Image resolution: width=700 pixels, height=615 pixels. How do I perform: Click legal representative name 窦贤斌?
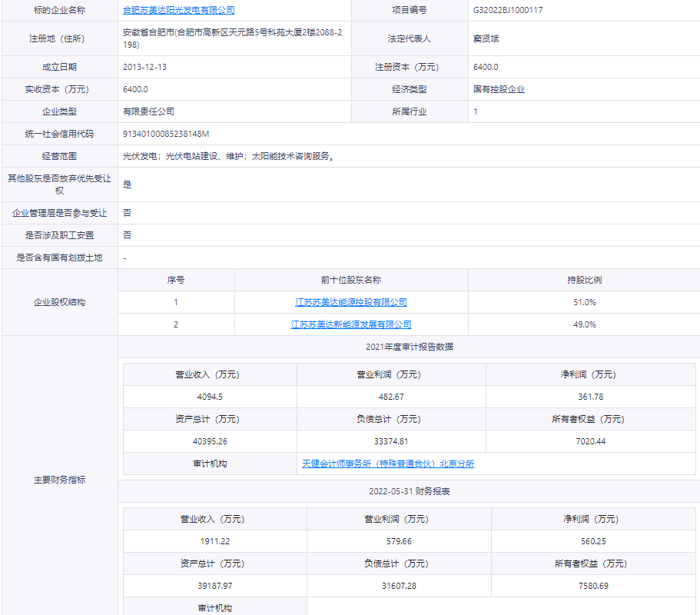[486, 38]
